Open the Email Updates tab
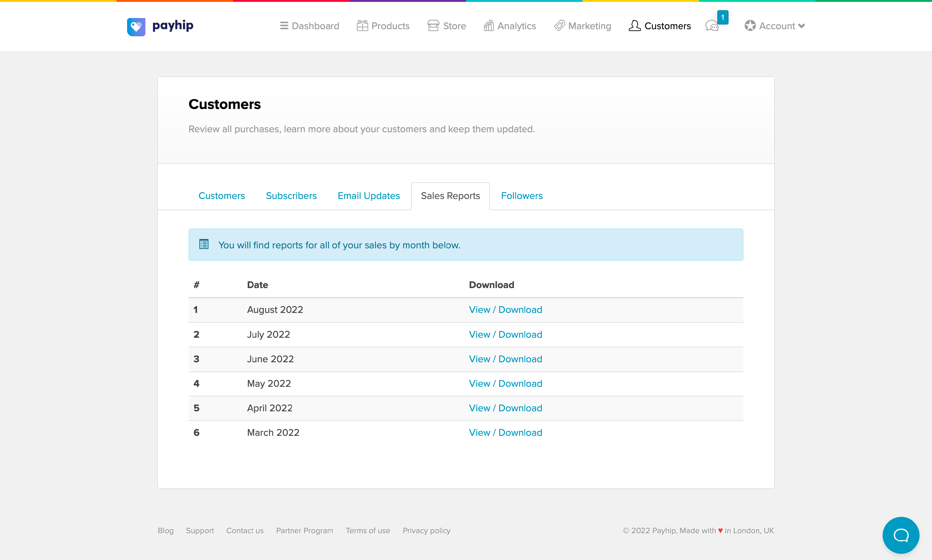This screenshot has height=560, width=932. pos(368,196)
